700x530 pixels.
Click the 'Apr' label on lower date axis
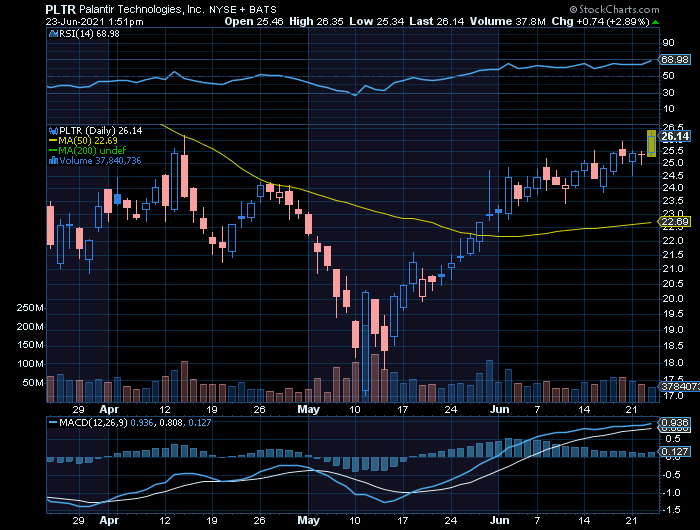click(x=109, y=521)
